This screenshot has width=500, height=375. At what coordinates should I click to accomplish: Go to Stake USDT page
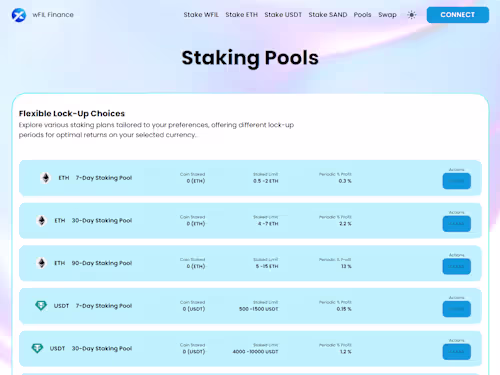(x=283, y=15)
